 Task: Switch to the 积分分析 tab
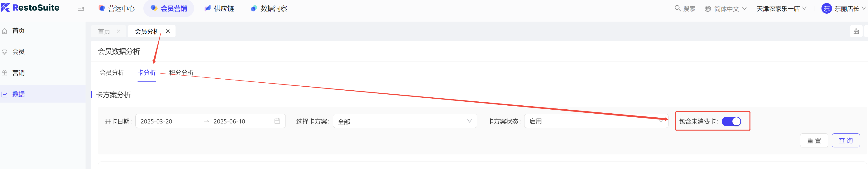[181, 73]
